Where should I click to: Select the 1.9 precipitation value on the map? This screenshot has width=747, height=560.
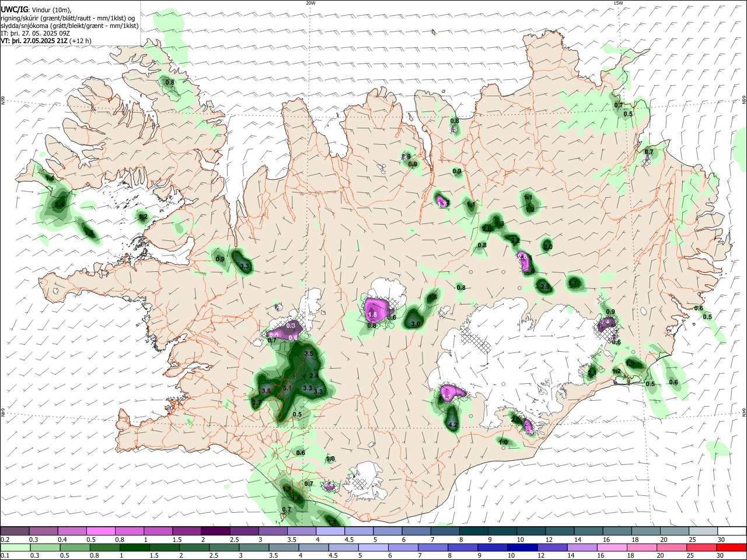pos(630,363)
